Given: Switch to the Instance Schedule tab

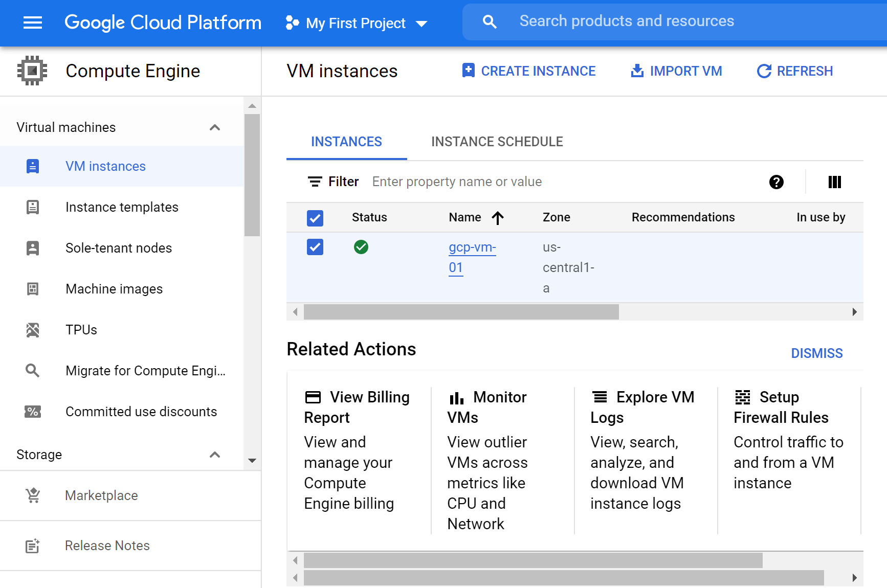Looking at the screenshot, I should pyautogui.click(x=497, y=142).
